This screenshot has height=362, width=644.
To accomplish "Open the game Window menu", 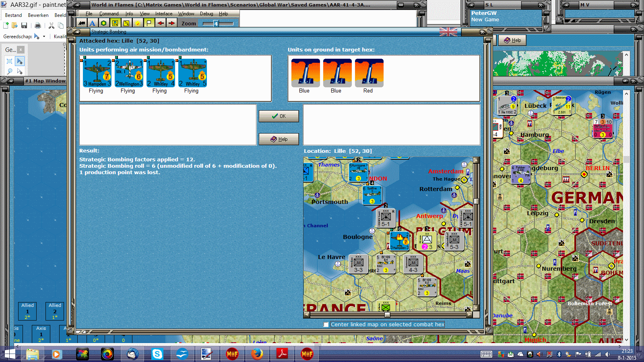I will pos(186,14).
